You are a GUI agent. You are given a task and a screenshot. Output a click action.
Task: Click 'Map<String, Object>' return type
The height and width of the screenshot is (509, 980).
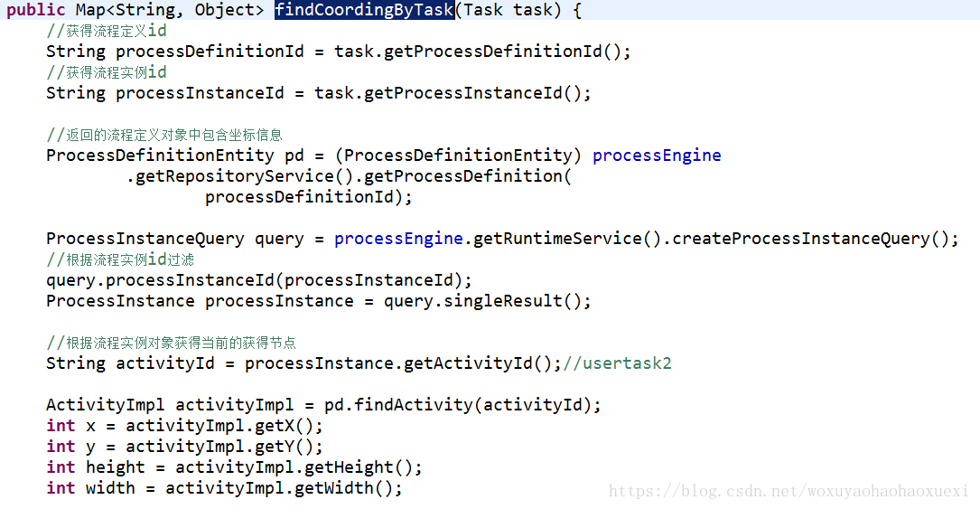click(170, 10)
